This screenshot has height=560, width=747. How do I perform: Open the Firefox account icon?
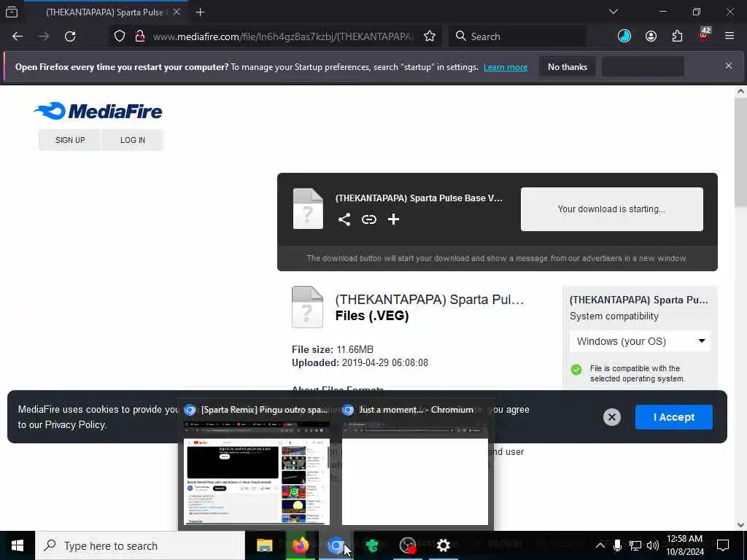[651, 36]
